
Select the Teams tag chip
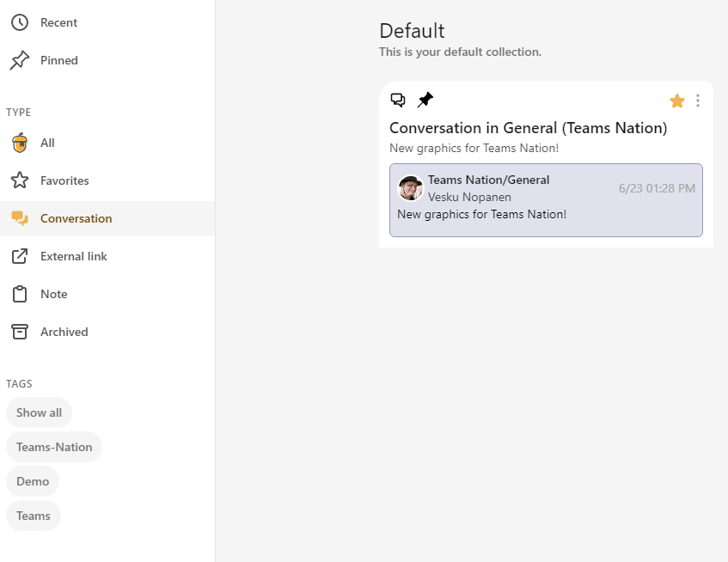point(34,516)
